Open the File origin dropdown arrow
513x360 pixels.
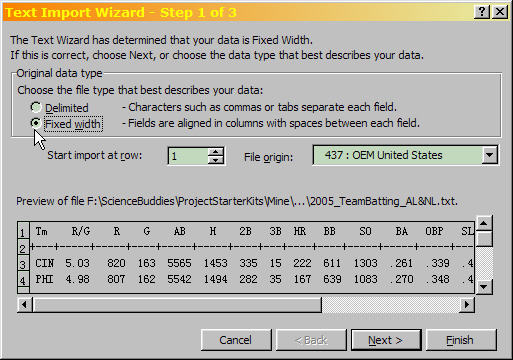tap(489, 155)
